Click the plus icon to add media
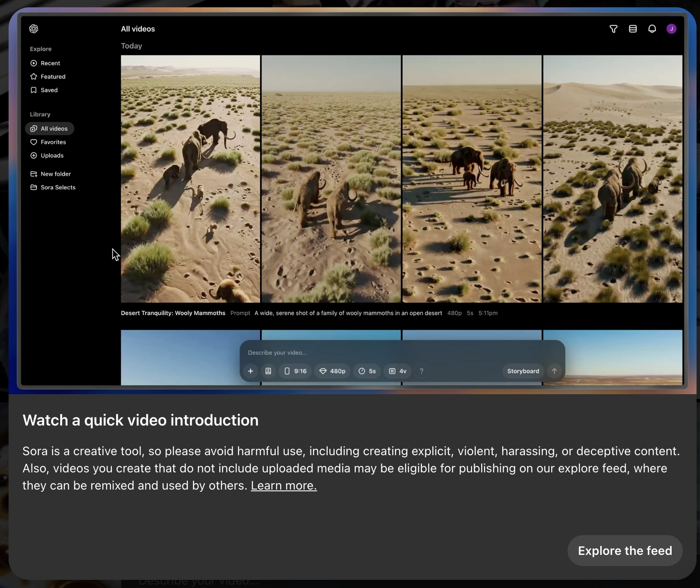 click(x=251, y=371)
